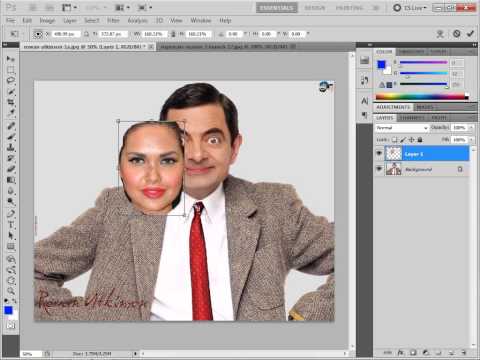Viewport: 480px width, 360px height.
Task: Select the 3D Object Rotate tool
Action: coord(11,259)
